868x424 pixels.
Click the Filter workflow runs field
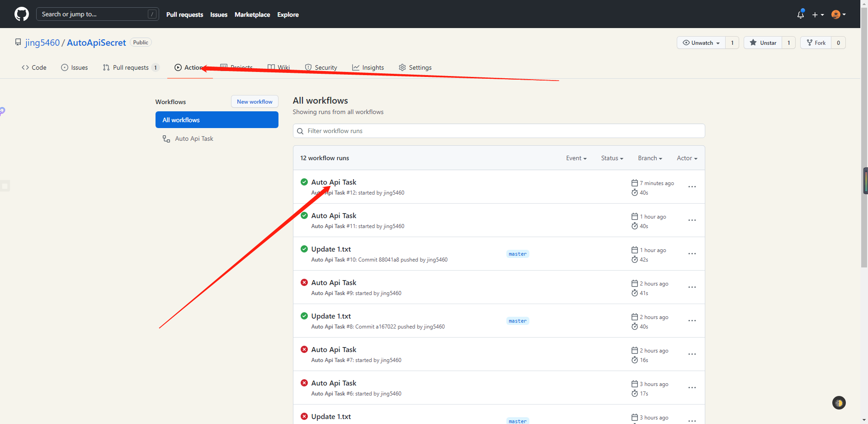click(x=499, y=131)
